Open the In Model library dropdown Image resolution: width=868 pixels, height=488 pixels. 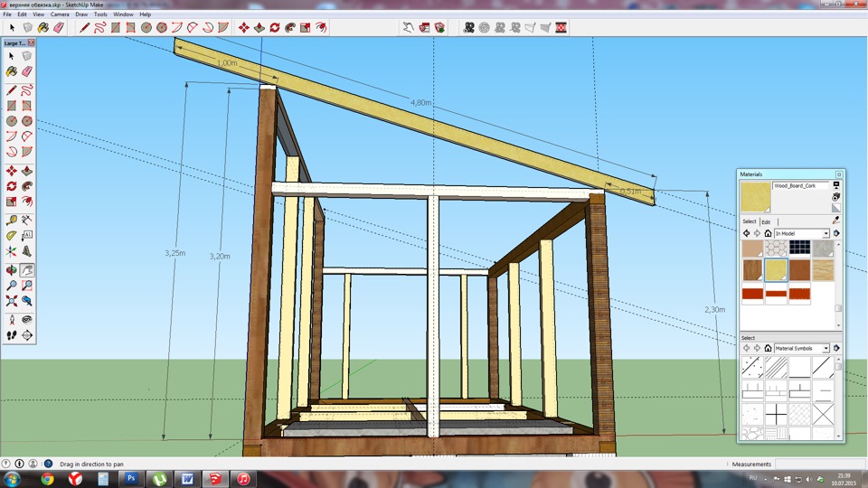[826, 233]
